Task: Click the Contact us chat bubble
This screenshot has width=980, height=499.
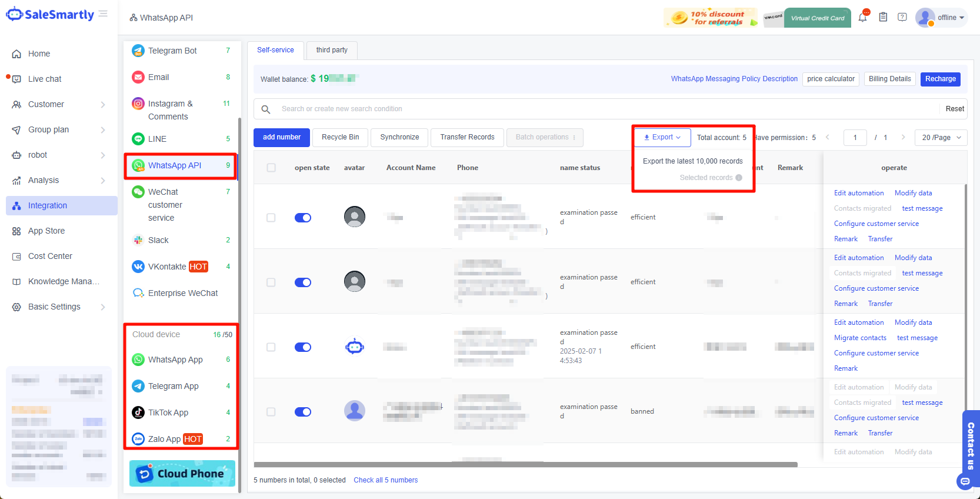Action: point(965,481)
